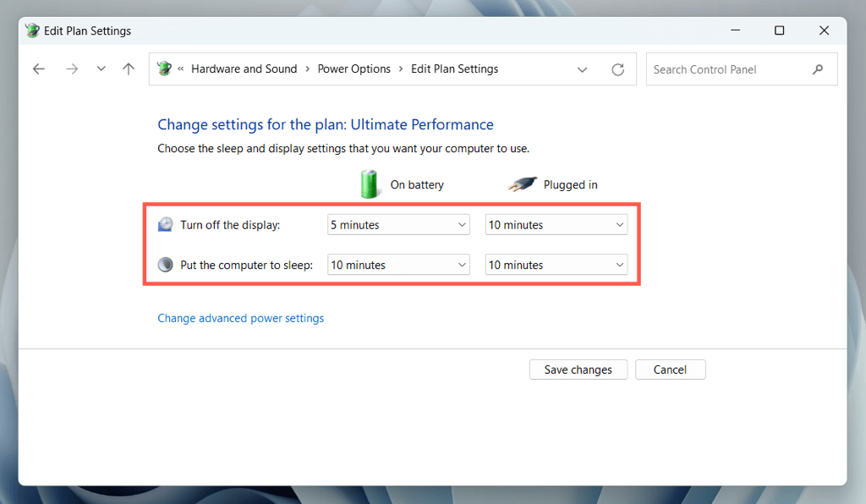The height and width of the screenshot is (504, 866).
Task: Expand the address bar history dropdown
Action: tap(583, 69)
